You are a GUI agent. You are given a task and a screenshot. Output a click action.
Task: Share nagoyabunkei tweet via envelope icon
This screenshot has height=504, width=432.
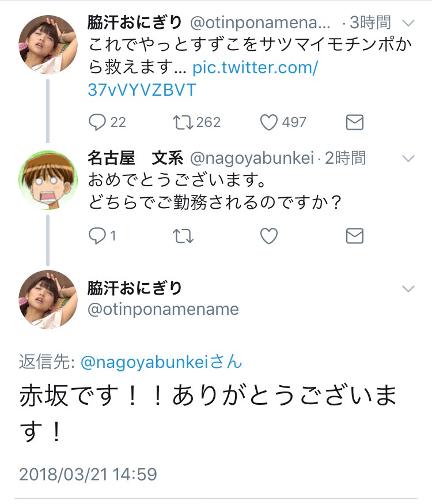pos(354,236)
